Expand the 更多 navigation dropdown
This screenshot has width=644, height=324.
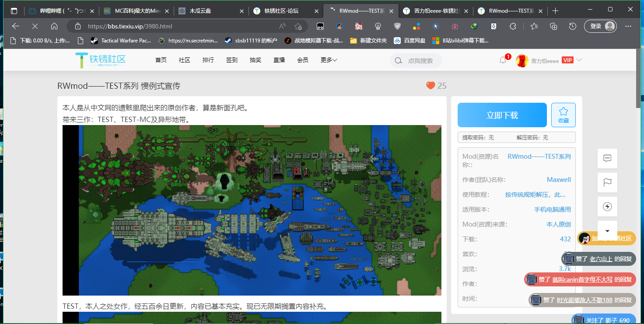click(x=329, y=60)
